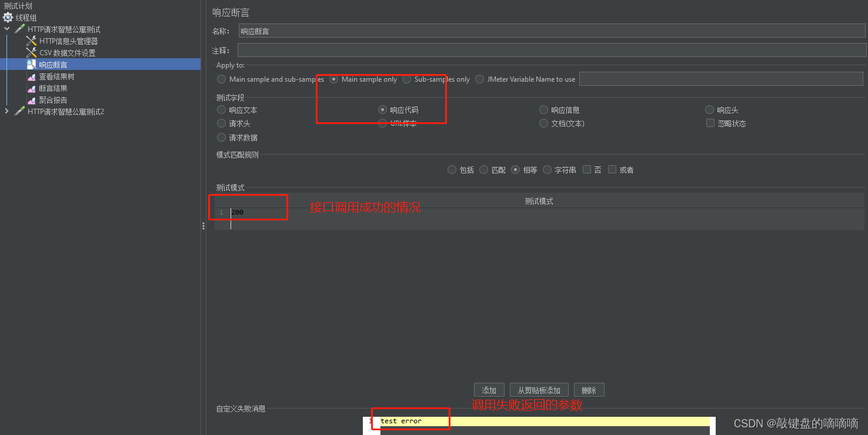868x435 pixels.
Task: Select JMeter Variable Name to use option
Action: (479, 79)
